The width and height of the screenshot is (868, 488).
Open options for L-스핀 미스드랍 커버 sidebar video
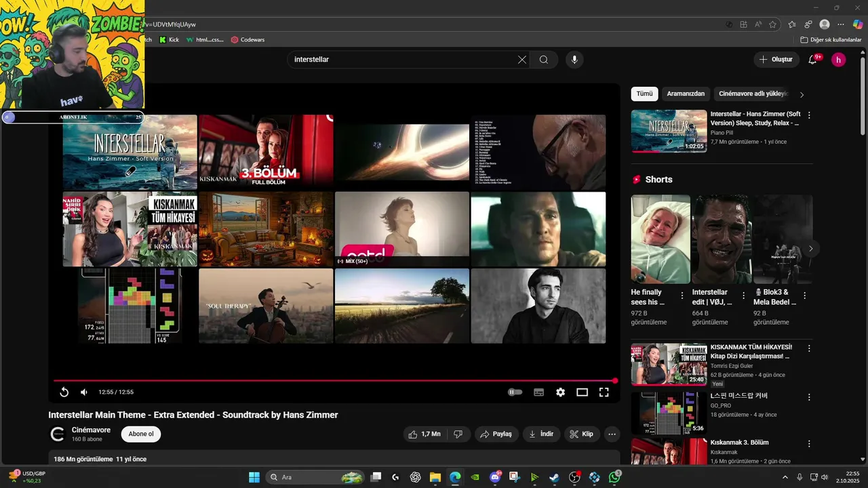[x=808, y=396]
